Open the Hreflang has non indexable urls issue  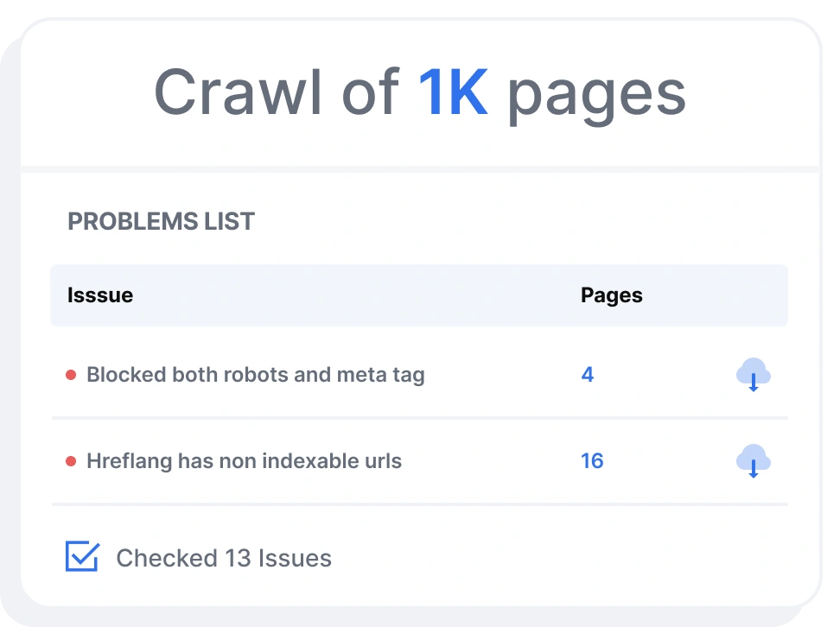coord(244,461)
